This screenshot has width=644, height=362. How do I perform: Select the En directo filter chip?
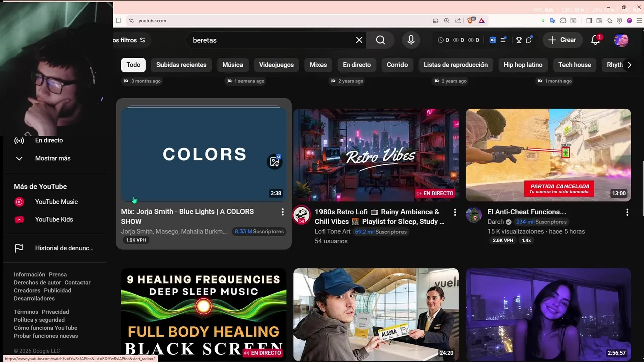tap(357, 65)
